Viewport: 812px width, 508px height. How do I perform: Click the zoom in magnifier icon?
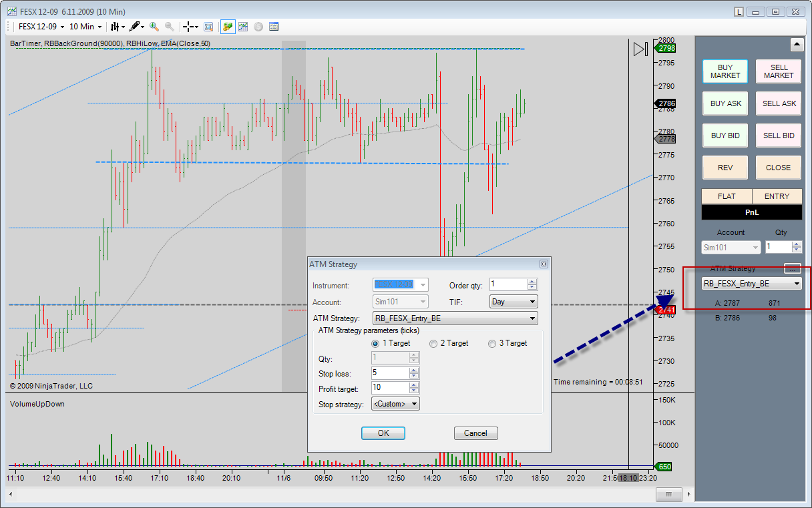click(x=154, y=27)
